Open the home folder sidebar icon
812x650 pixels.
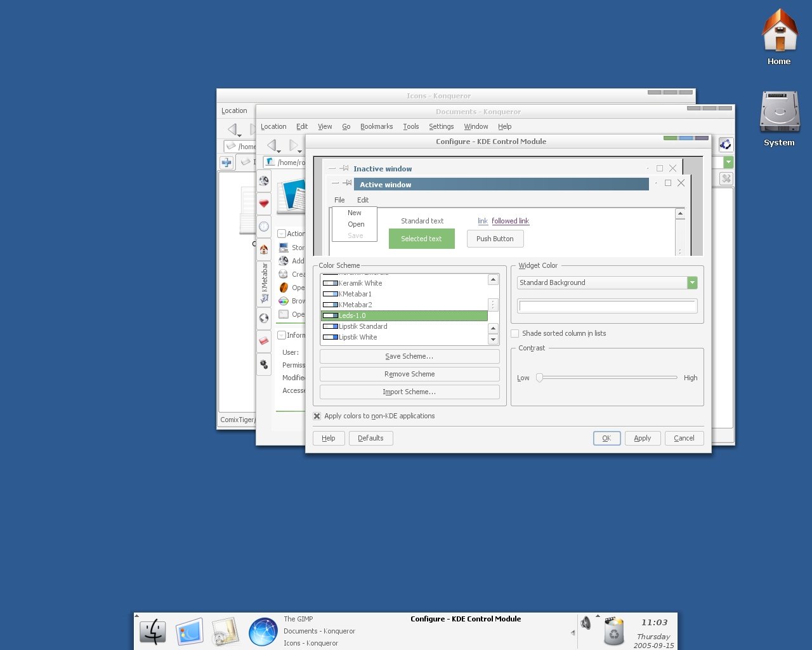coord(264,249)
